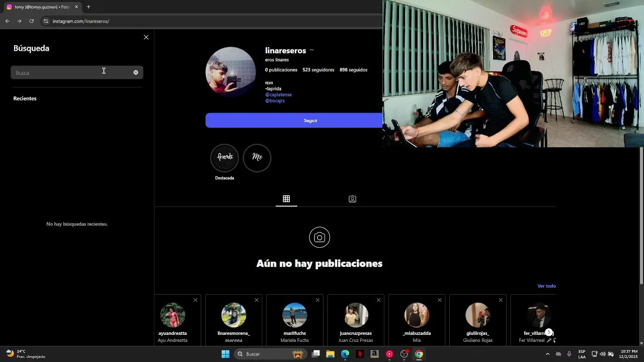The width and height of the screenshot is (644, 362).
Task: Show next suggestions with the arrow button
Action: tap(548, 332)
